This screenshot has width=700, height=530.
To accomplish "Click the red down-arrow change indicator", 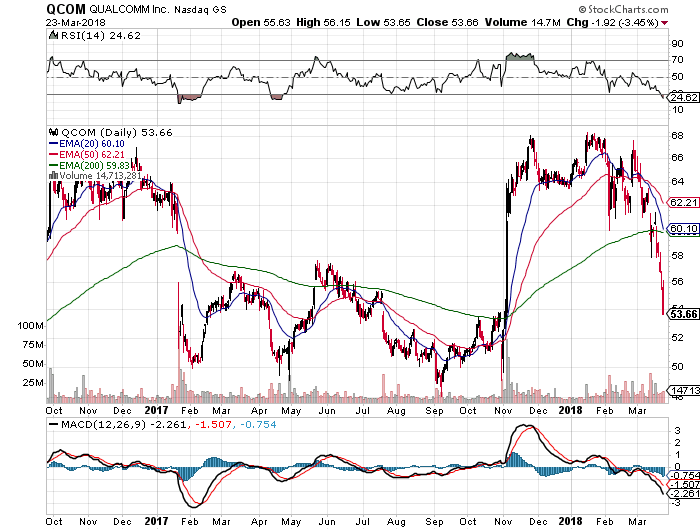I will (665, 23).
